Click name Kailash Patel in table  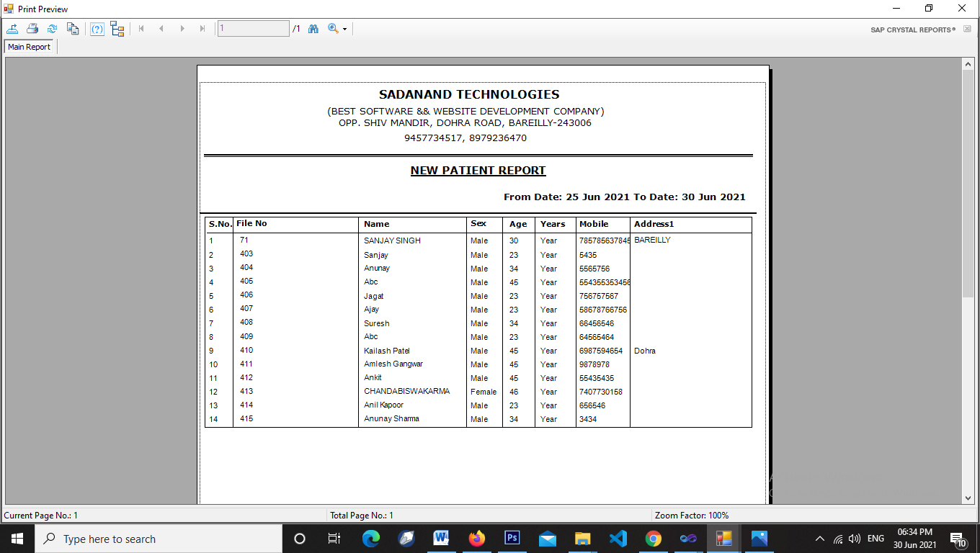tap(387, 351)
